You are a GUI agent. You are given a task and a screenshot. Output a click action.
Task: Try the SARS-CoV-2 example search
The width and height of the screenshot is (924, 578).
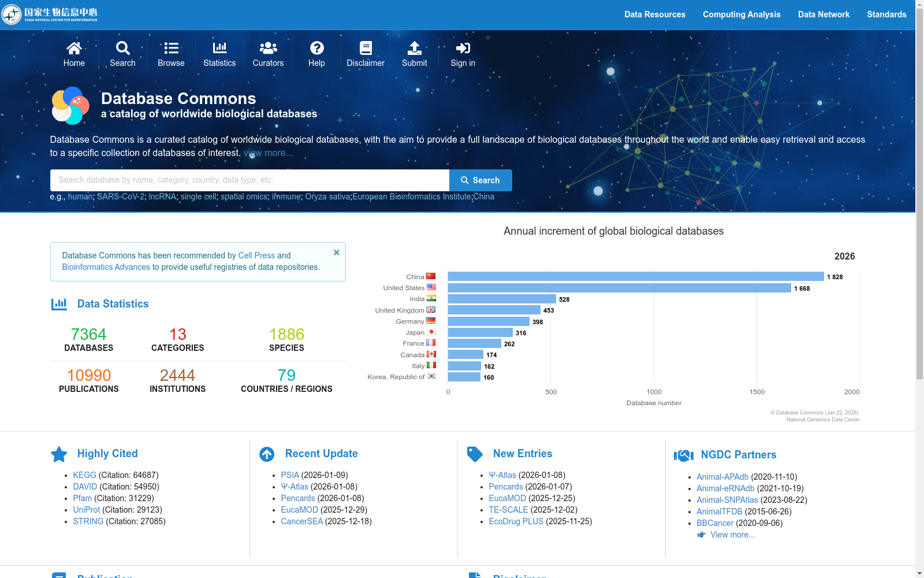pyautogui.click(x=121, y=197)
